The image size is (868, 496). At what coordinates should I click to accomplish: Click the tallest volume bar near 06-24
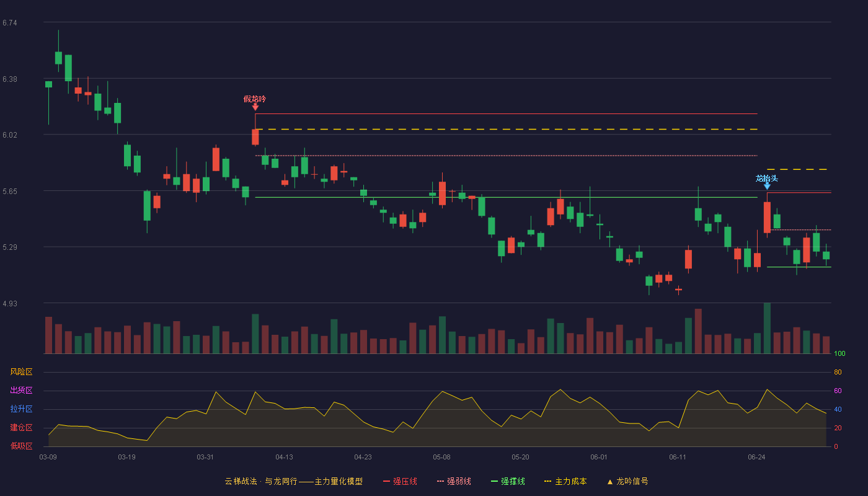(x=767, y=328)
